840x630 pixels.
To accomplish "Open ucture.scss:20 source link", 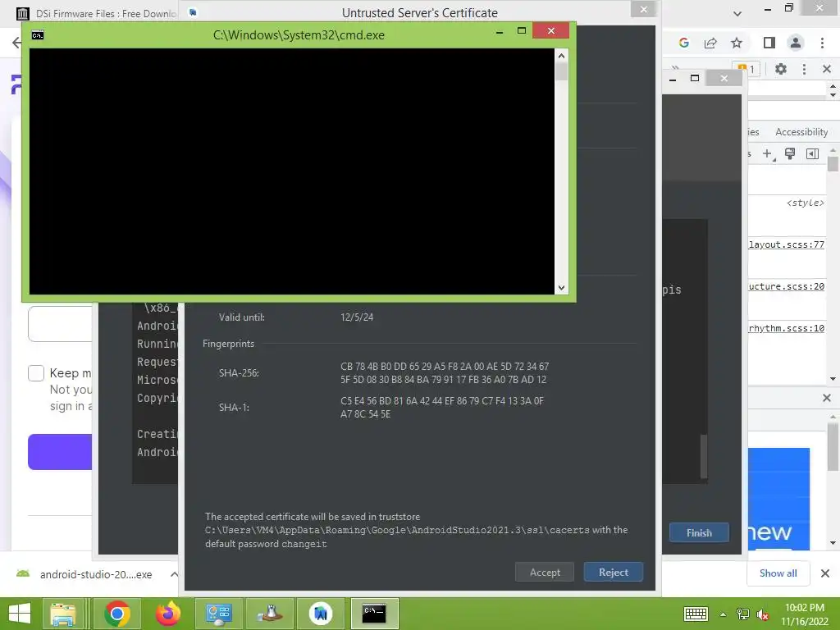I will pyautogui.click(x=787, y=286).
